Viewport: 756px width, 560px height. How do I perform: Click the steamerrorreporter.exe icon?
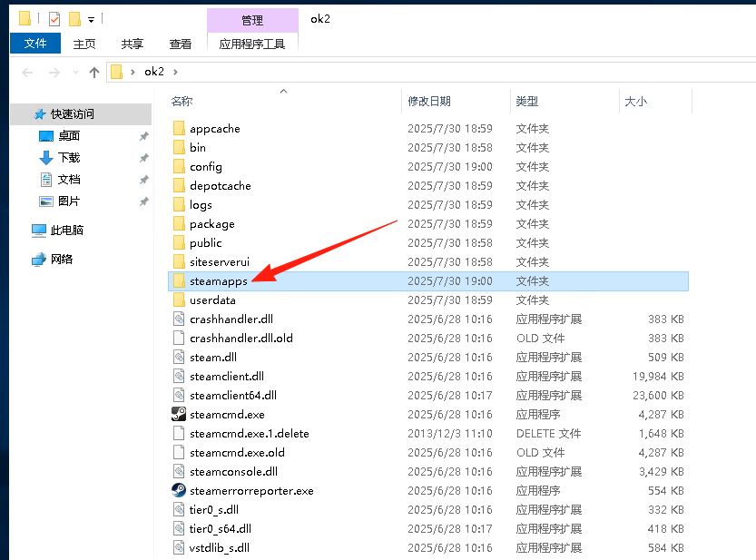pyautogui.click(x=179, y=490)
